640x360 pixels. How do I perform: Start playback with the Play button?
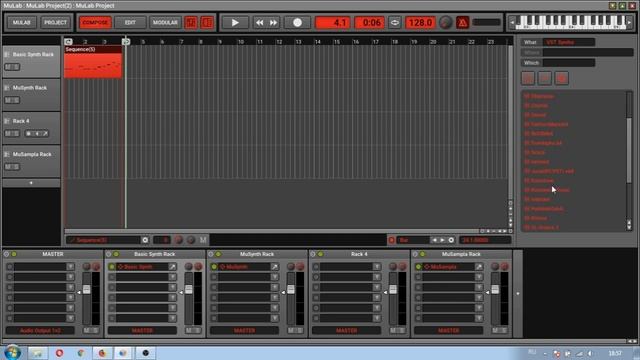[x=235, y=22]
